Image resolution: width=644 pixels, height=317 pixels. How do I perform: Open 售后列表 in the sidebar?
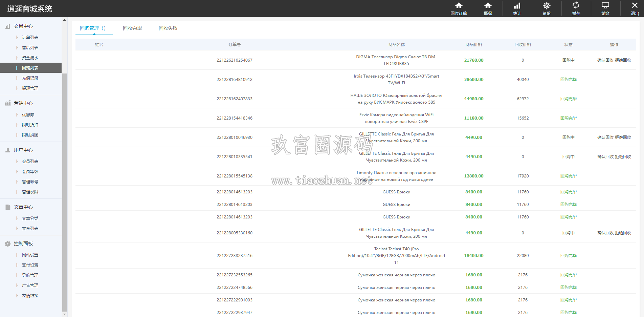(x=30, y=47)
